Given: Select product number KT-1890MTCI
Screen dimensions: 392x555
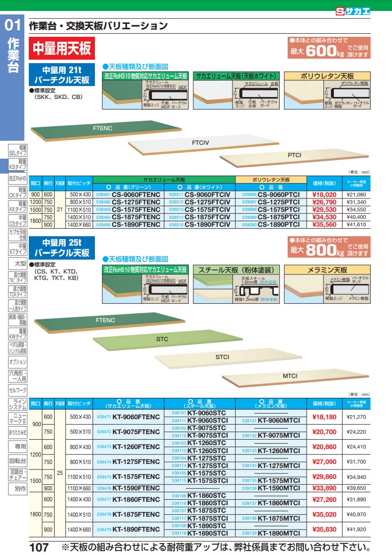Looking at the screenshot, I should [x=279, y=534].
